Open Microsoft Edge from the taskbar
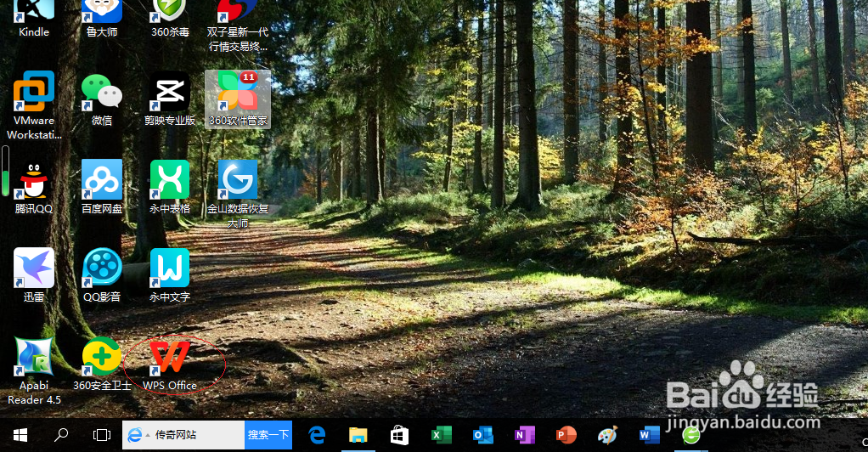The image size is (868, 452). 317,435
